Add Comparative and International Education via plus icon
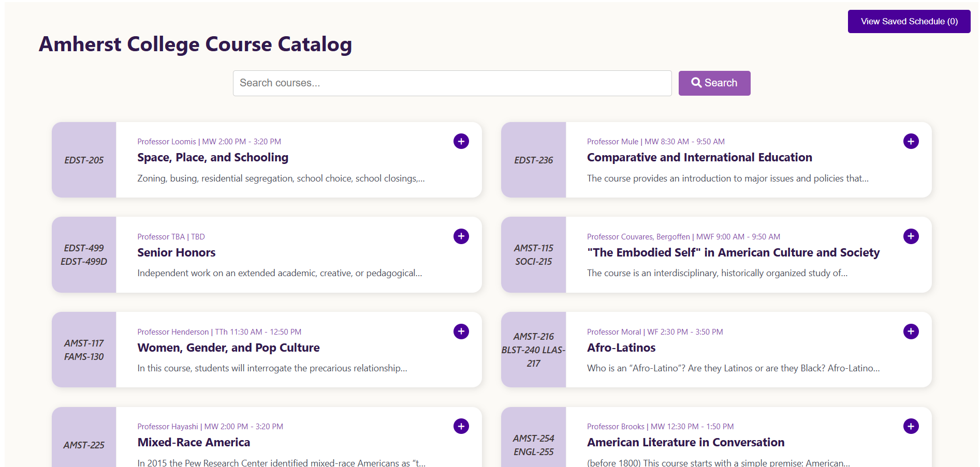Screen dimensions: 980x467 (911, 141)
